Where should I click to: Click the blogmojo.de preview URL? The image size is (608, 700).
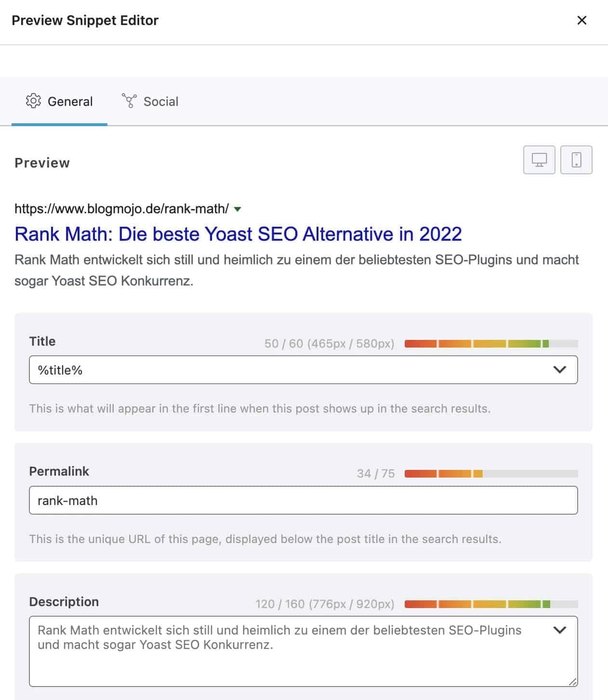(x=121, y=209)
